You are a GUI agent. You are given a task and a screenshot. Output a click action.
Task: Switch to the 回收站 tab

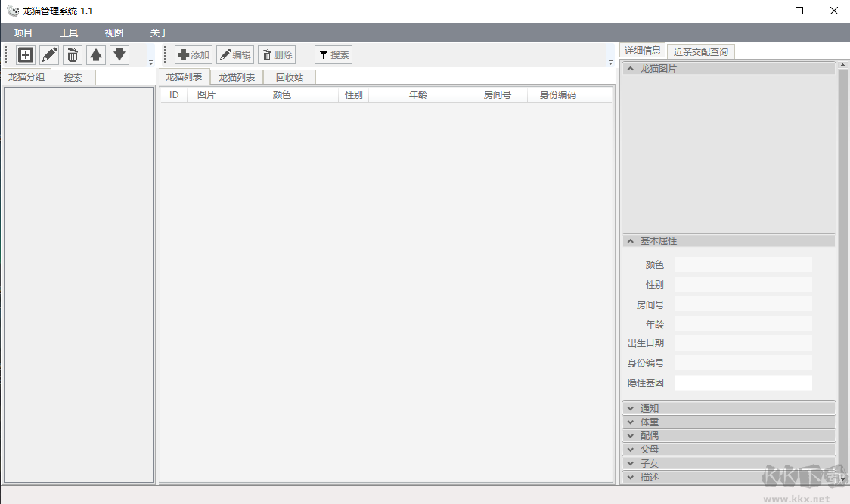289,77
